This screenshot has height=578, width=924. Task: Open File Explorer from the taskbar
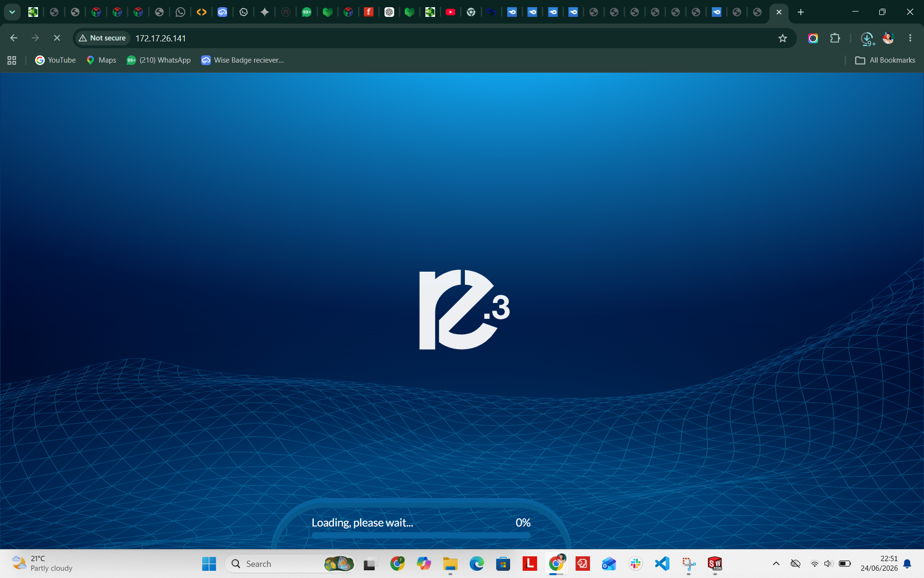(x=450, y=564)
